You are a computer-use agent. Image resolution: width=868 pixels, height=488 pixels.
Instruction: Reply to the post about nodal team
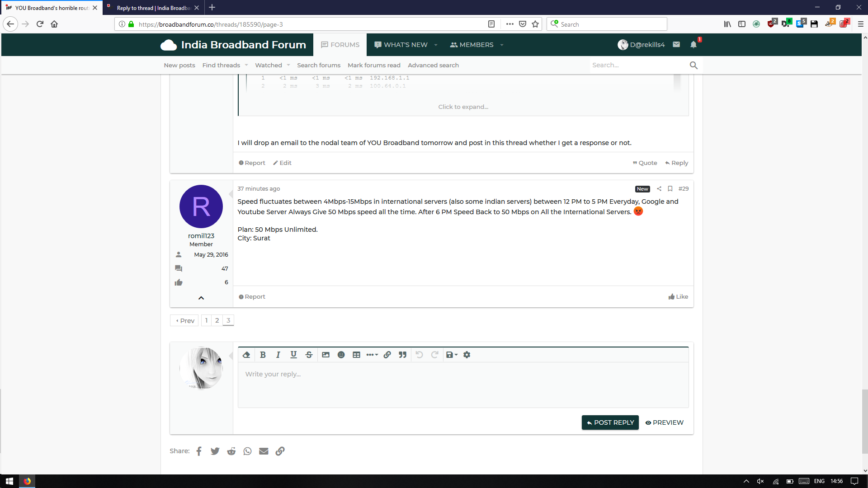[x=677, y=163]
